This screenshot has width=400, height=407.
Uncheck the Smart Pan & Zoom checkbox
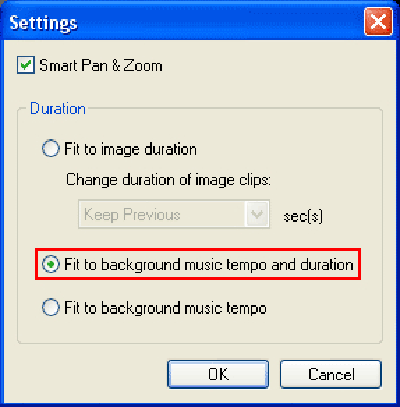26,65
